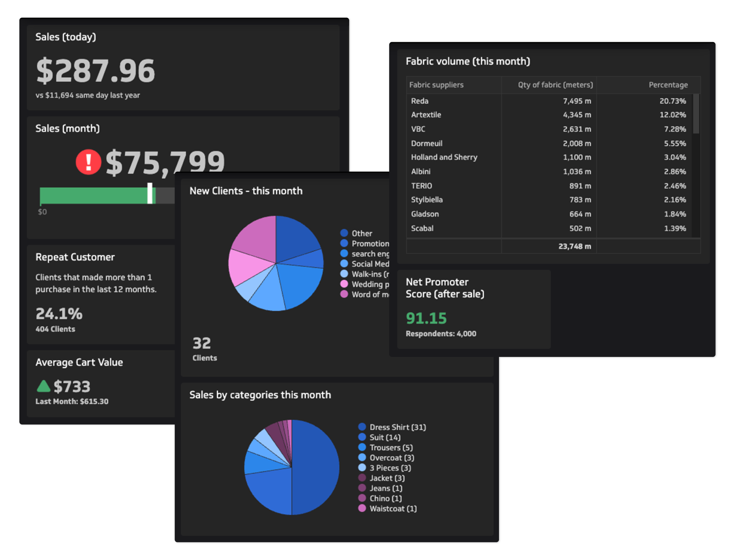Click the Suit legend dot
This screenshot has width=735, height=560.
pyautogui.click(x=362, y=437)
